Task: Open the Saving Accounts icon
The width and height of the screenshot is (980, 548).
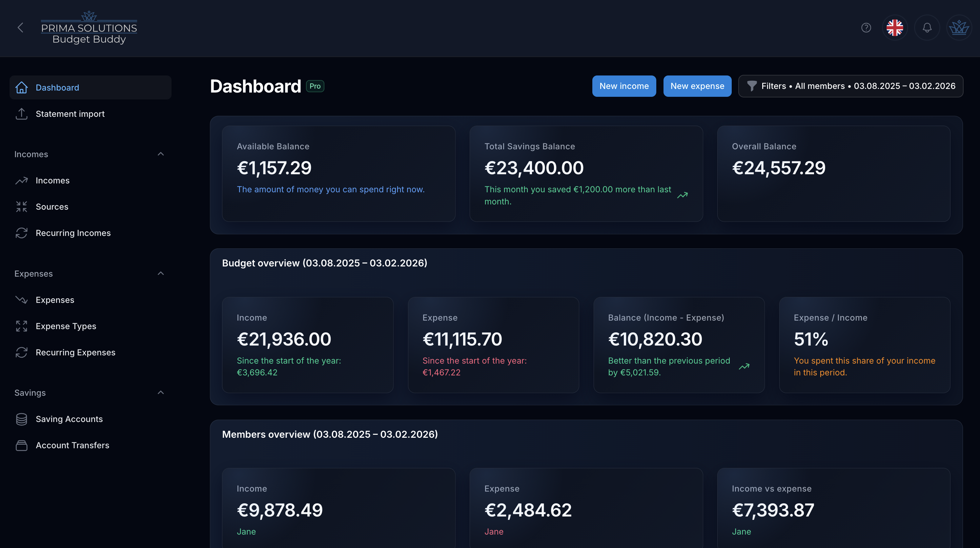Action: pos(21,419)
